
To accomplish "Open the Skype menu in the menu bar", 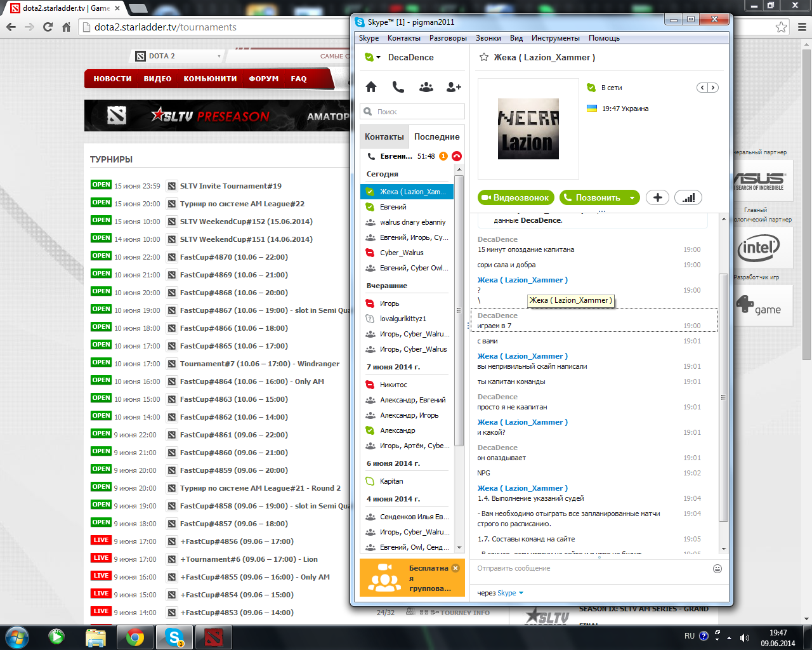I will click(x=369, y=38).
